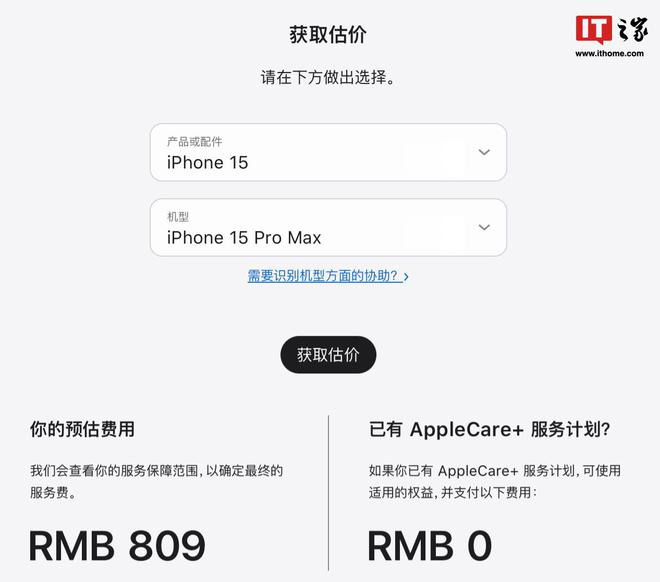Click the red IT logo icon
Image resolution: width=660 pixels, height=582 pixels.
[594, 29]
